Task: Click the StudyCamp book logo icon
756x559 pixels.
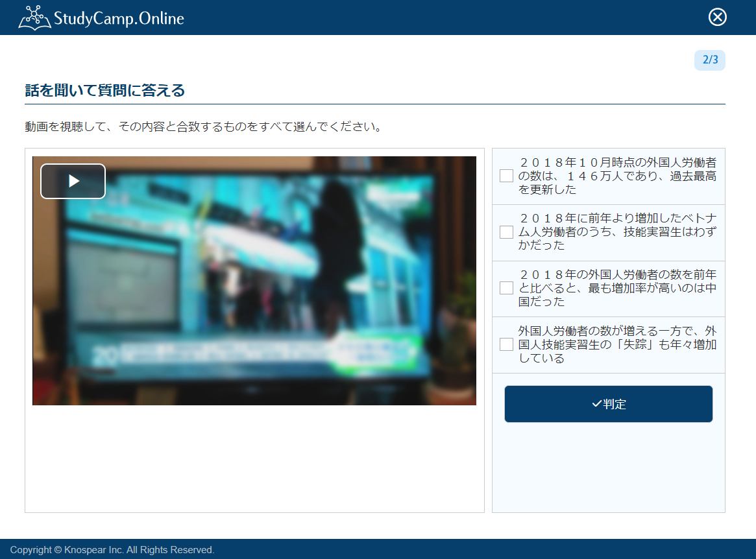Action: point(34,18)
